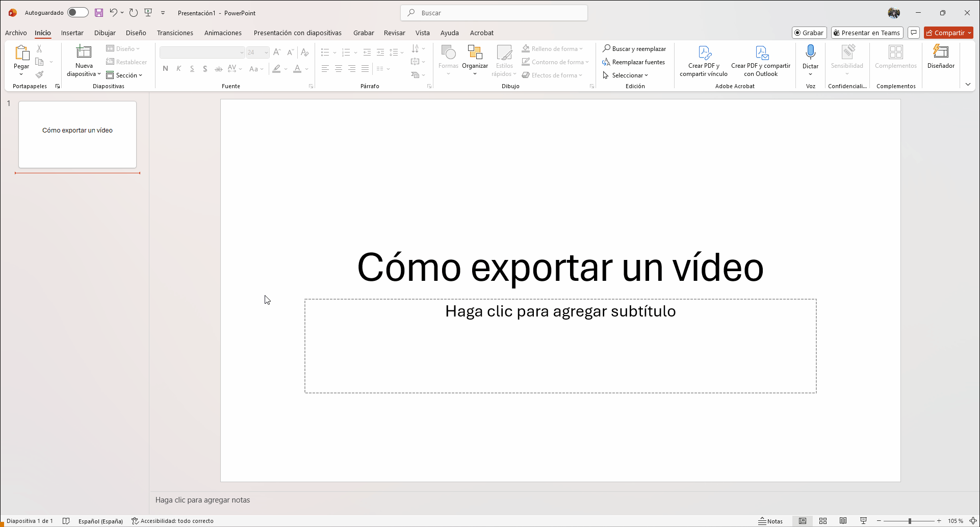Open the Diseñador panel
The height and width of the screenshot is (527, 980).
(941, 57)
